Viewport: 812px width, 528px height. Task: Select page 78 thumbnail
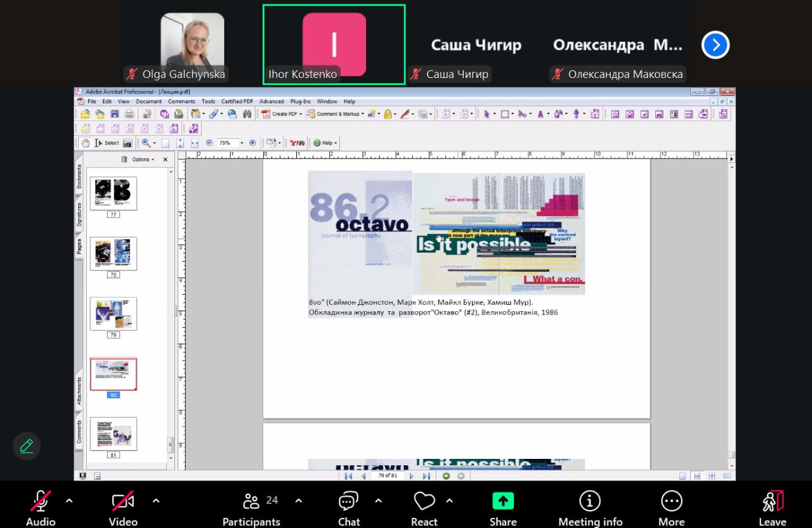[114, 254]
